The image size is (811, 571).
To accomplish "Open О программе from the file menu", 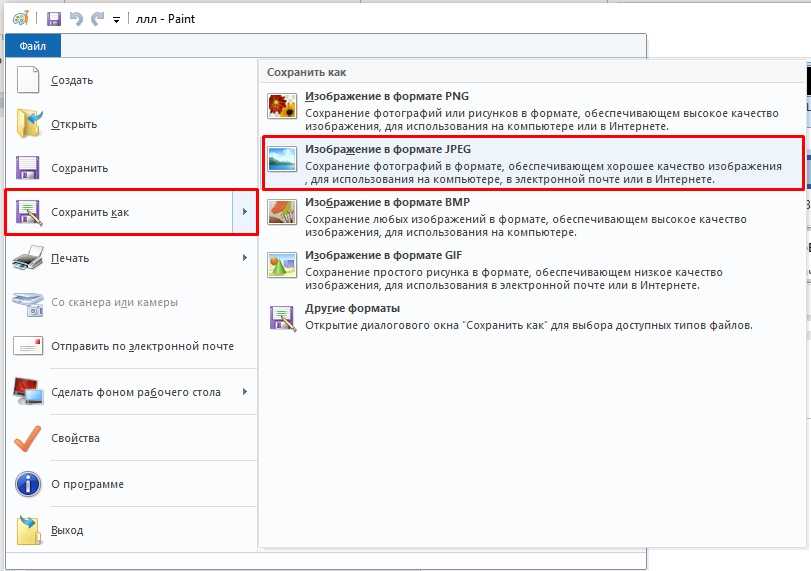I will click(x=131, y=484).
